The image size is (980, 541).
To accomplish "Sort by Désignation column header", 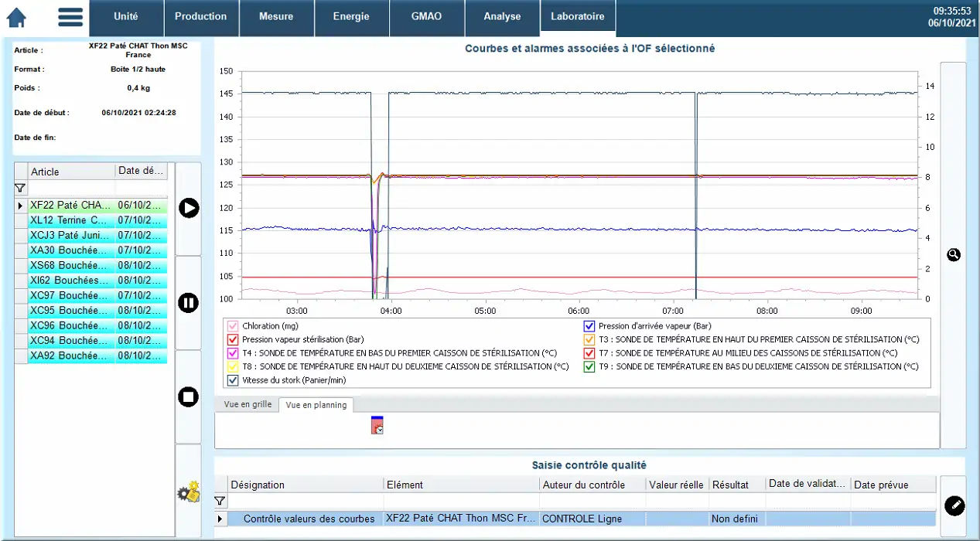I will [306, 485].
